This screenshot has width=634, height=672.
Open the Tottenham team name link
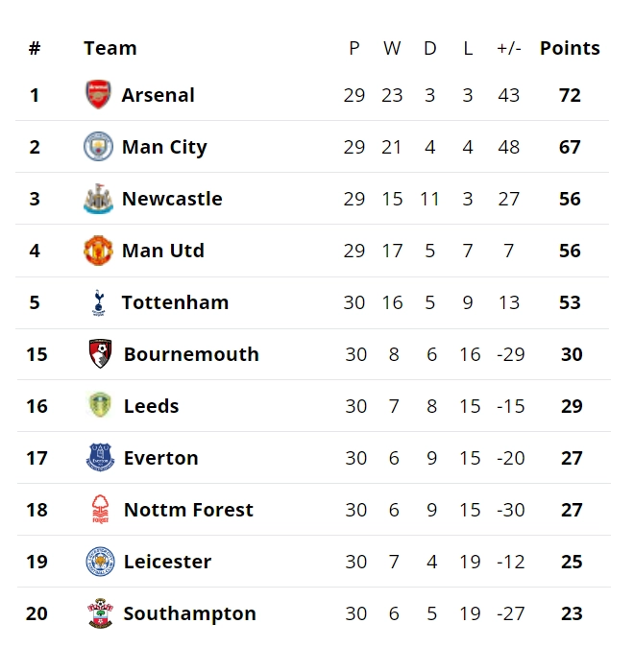click(x=175, y=302)
